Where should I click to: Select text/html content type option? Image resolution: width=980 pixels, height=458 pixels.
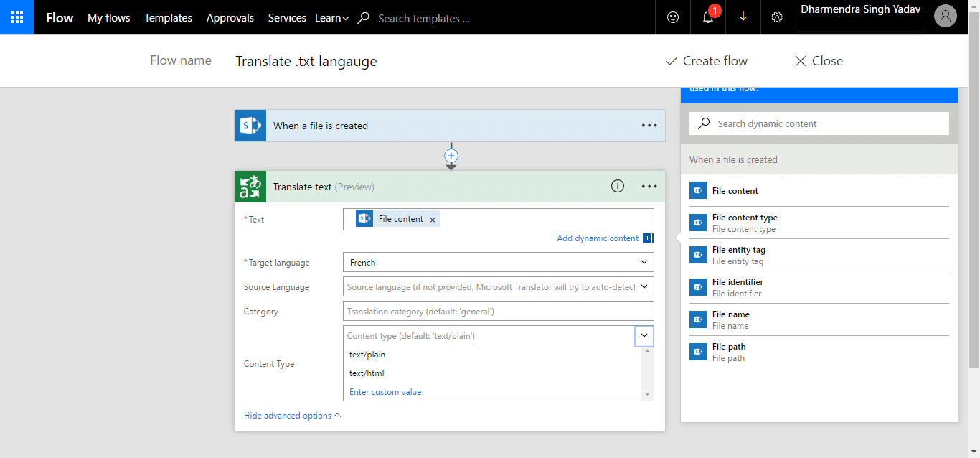[x=367, y=373]
